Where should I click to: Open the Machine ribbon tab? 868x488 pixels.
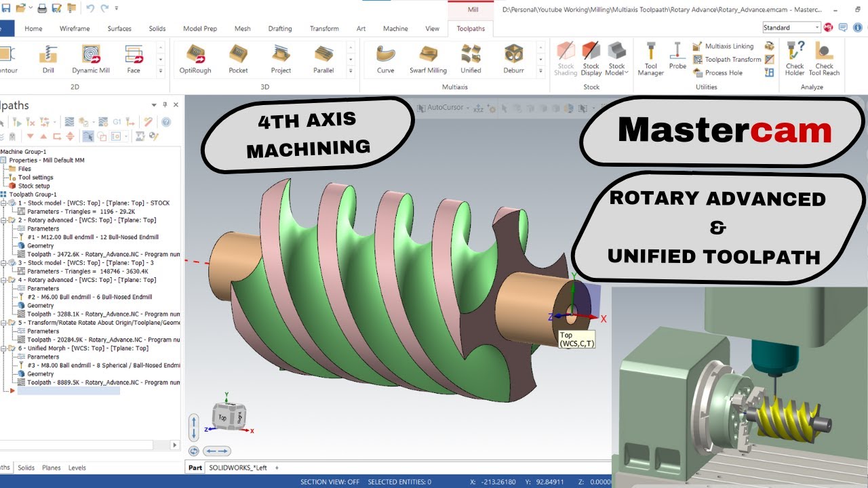[395, 28]
